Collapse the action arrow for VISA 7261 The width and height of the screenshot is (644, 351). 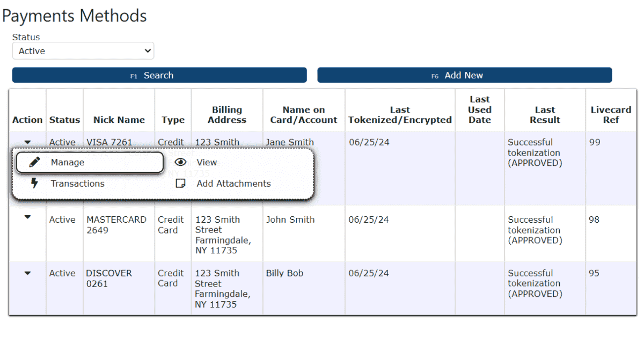pos(28,142)
